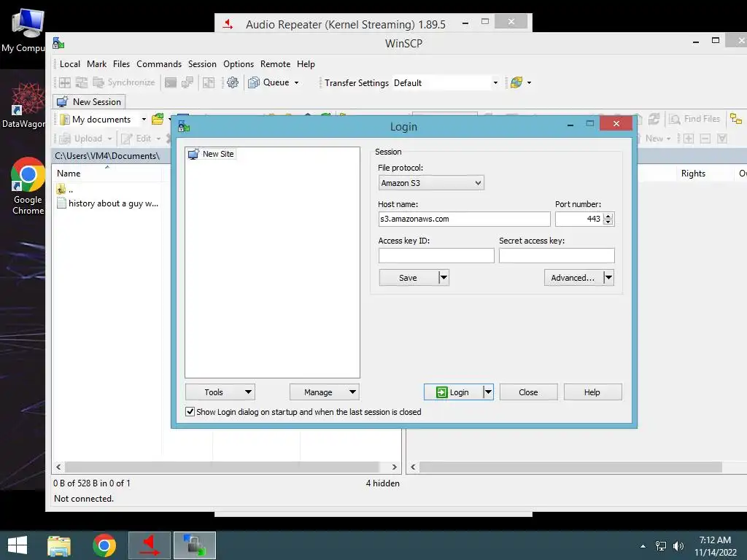Click the globe transfer presets icon
The width and height of the screenshot is (747, 560).
[x=516, y=82]
